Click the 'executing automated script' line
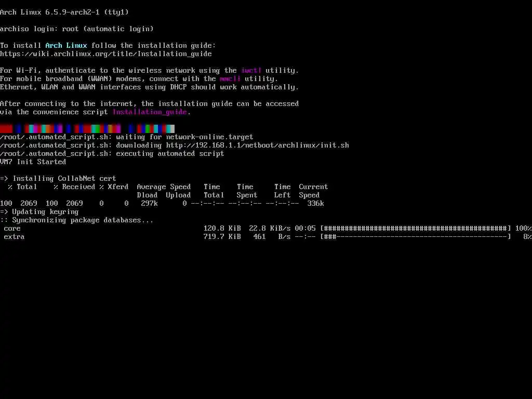 [112, 154]
